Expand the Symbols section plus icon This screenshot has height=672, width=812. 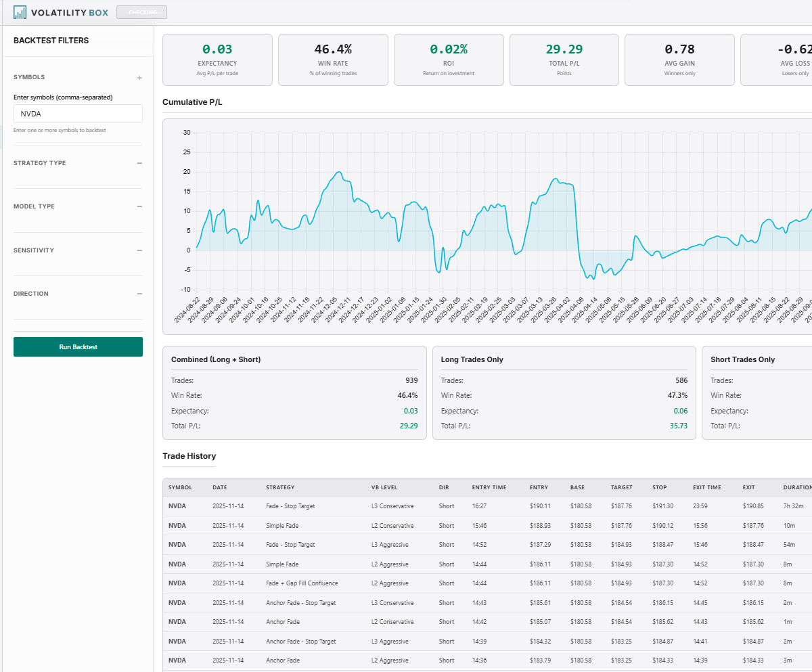[139, 78]
